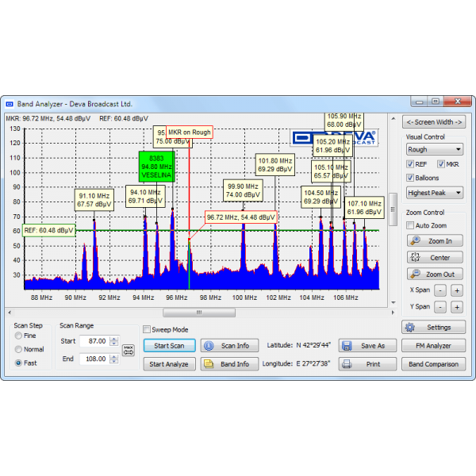Screen dimensions: 476x476
Task: Click the X Span plus button
Action: 457,290
